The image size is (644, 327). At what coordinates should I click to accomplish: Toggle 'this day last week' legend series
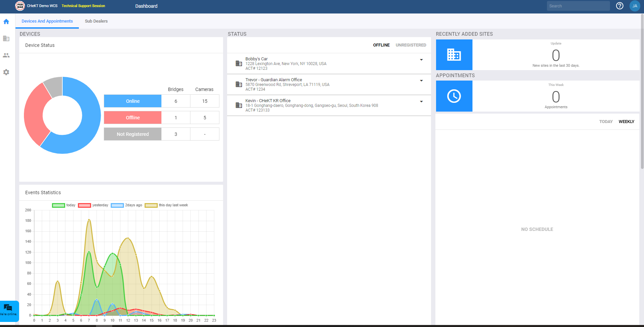click(166, 205)
